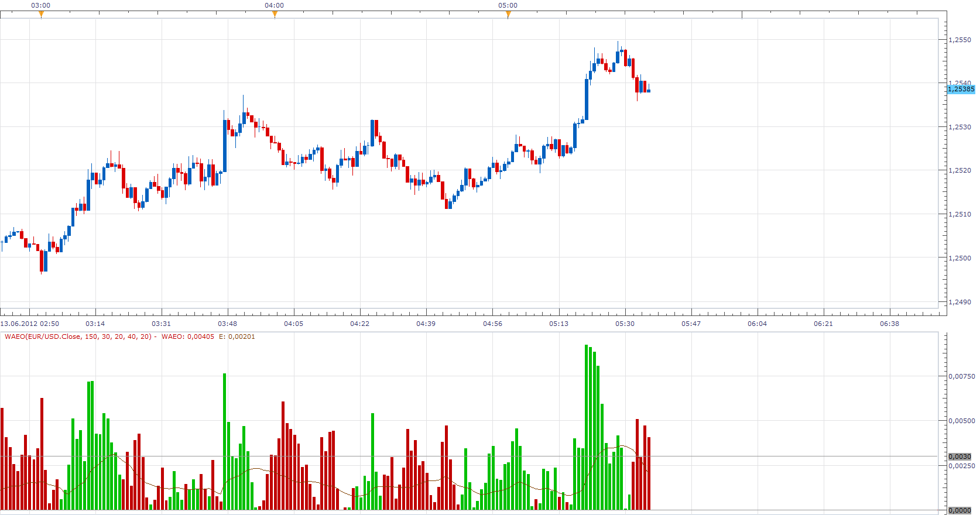Image resolution: width=980 pixels, height=515 pixels.
Task: Click the 05:30 time axis label
Action: coord(625,324)
